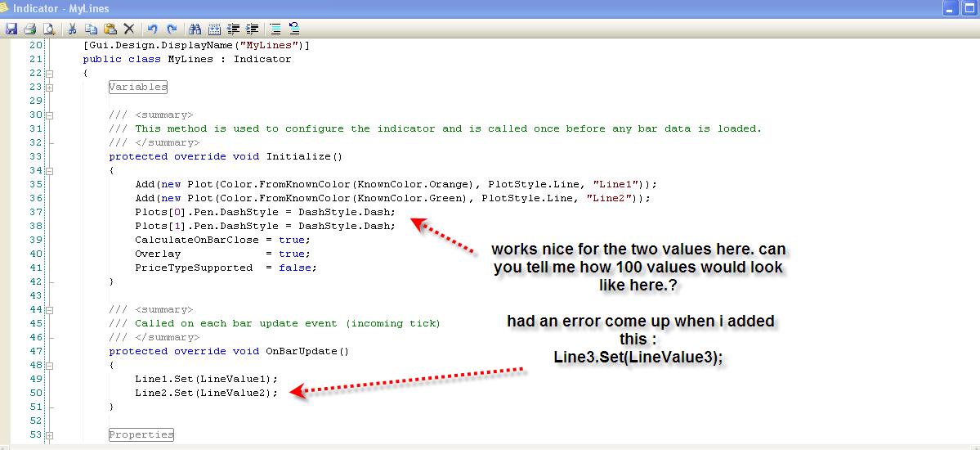
Task: Click the icon right of the binoculars
Action: pyautogui.click(x=214, y=28)
